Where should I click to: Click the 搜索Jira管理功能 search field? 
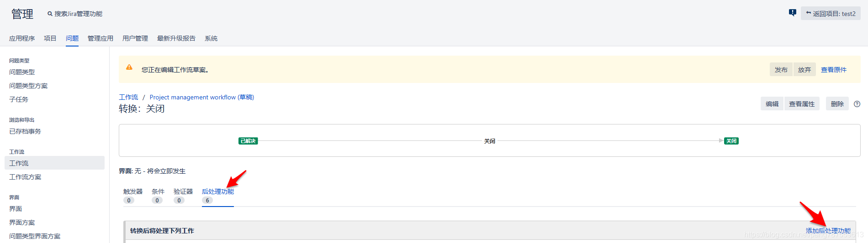pos(79,14)
